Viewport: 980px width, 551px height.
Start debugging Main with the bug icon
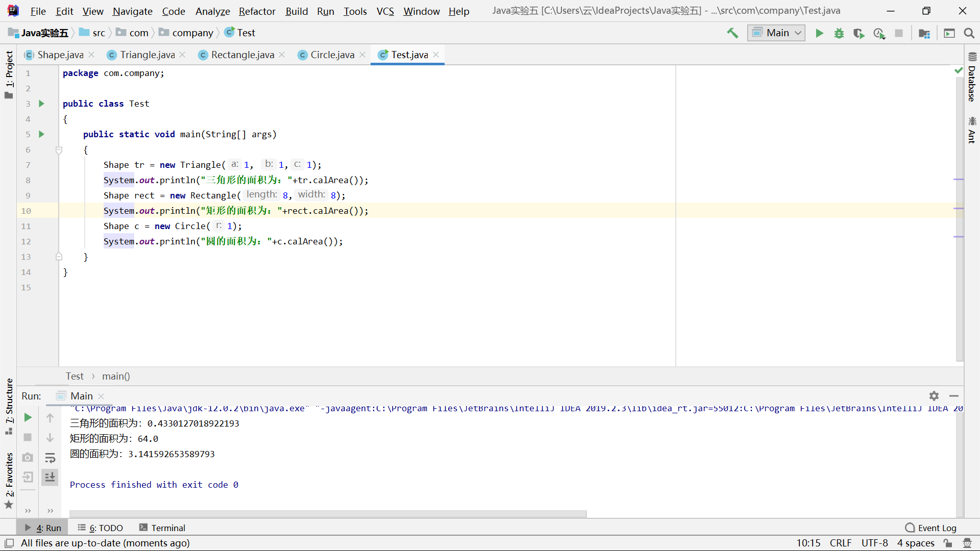pyautogui.click(x=839, y=33)
